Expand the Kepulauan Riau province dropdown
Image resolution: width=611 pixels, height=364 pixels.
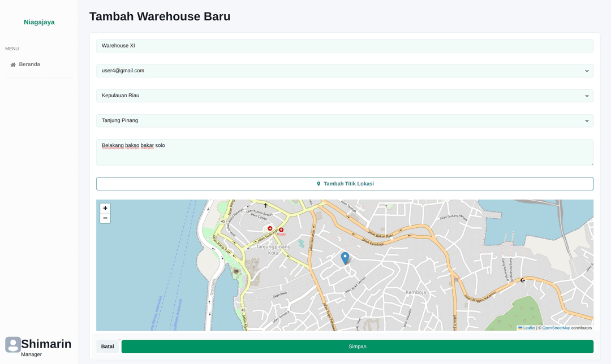pos(345,96)
